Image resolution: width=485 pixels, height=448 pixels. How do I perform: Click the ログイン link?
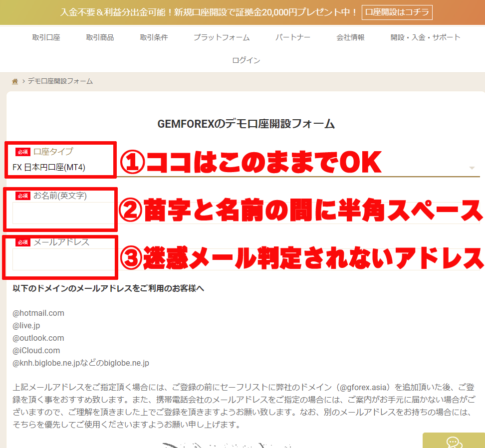[x=246, y=60]
